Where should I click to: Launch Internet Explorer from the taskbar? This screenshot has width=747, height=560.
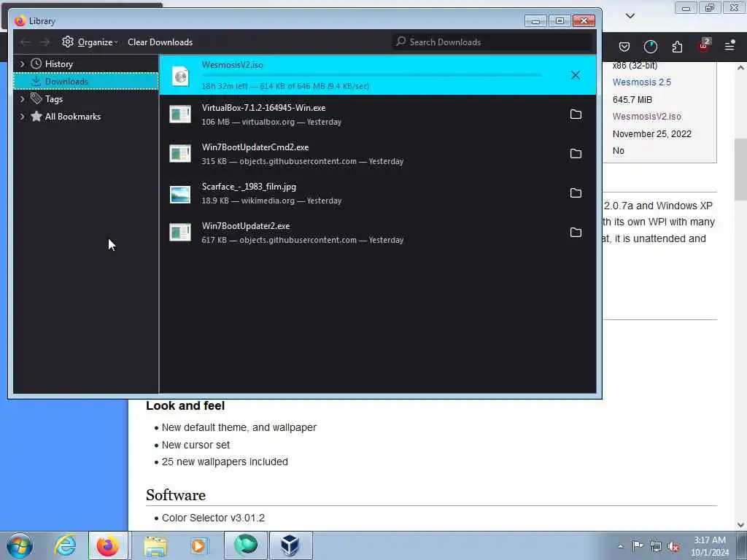point(65,545)
